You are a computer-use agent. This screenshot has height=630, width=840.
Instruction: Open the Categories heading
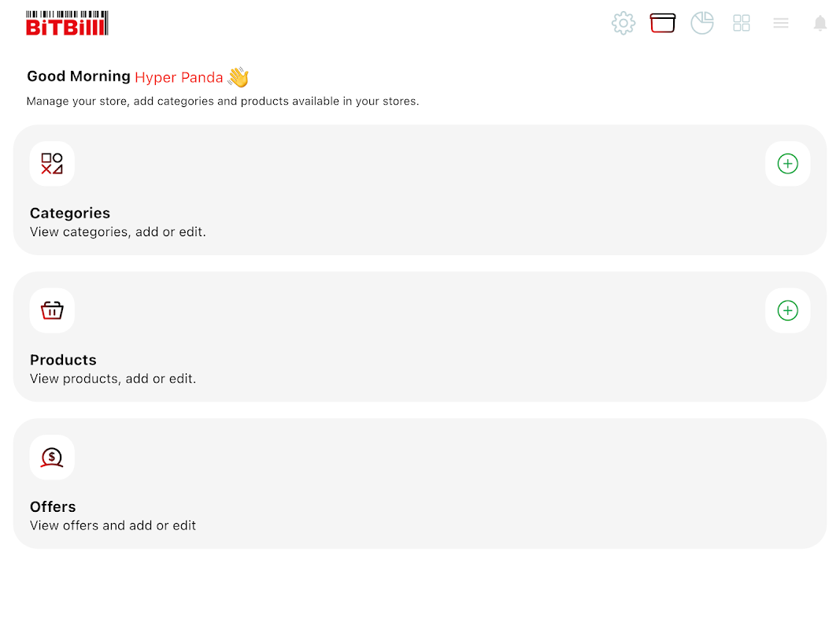[x=70, y=213]
